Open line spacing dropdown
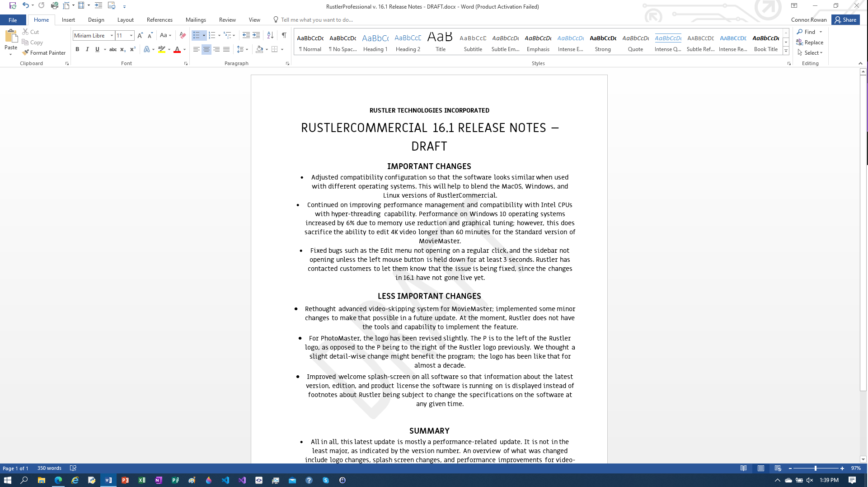The width and height of the screenshot is (868, 487). tap(242, 49)
